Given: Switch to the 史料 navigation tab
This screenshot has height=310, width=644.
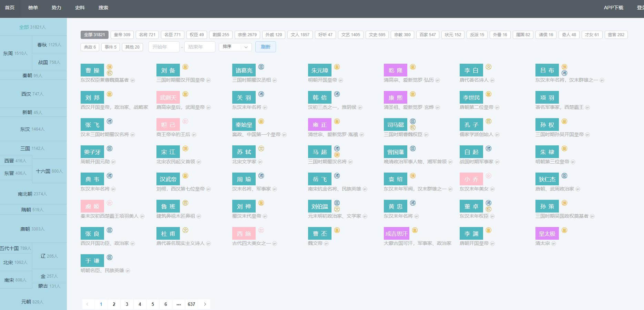Looking at the screenshot, I should tap(80, 8).
